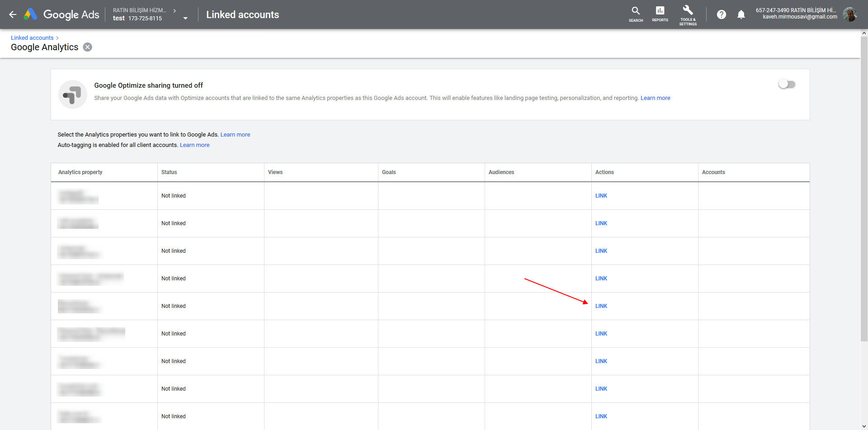This screenshot has height=430, width=868.
Task: Open the notifications bell icon
Action: coord(741,14)
